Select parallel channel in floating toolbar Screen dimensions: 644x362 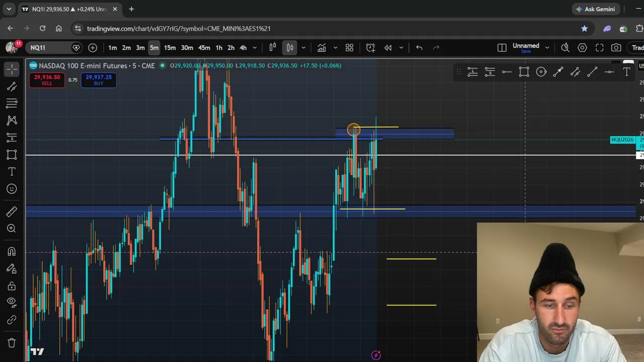[576, 72]
